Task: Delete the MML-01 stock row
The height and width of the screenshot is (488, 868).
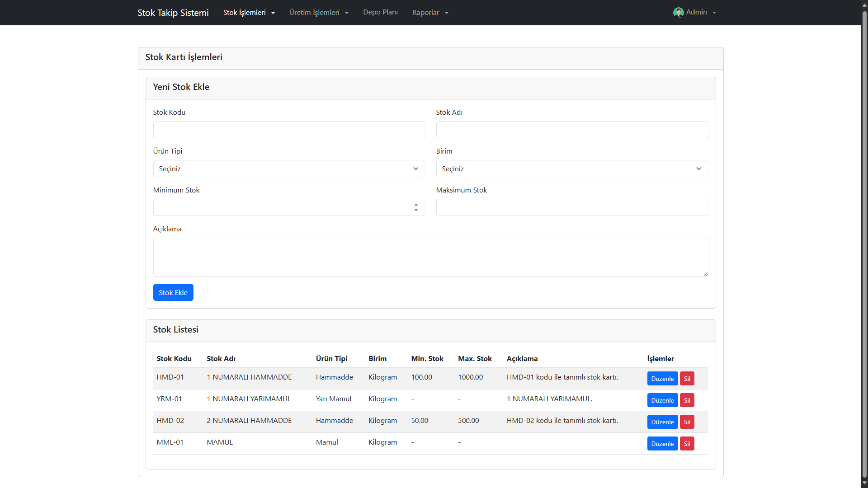Action: point(687,444)
